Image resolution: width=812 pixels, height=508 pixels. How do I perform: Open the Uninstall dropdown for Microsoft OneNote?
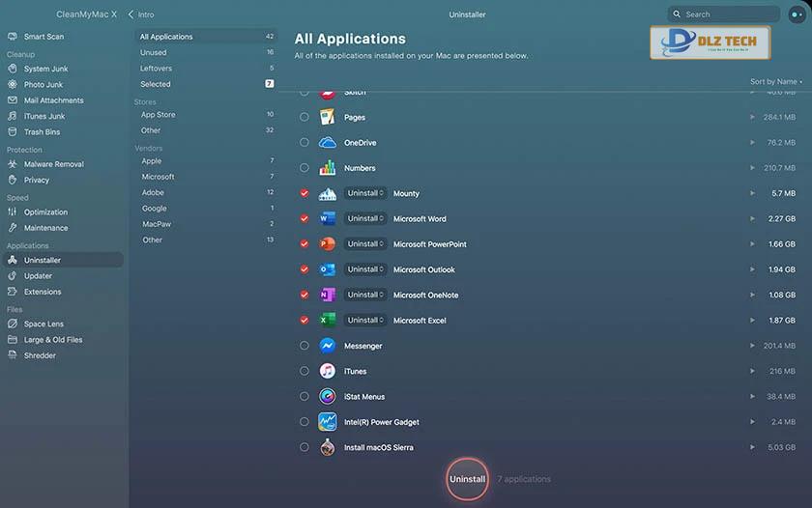pos(365,295)
